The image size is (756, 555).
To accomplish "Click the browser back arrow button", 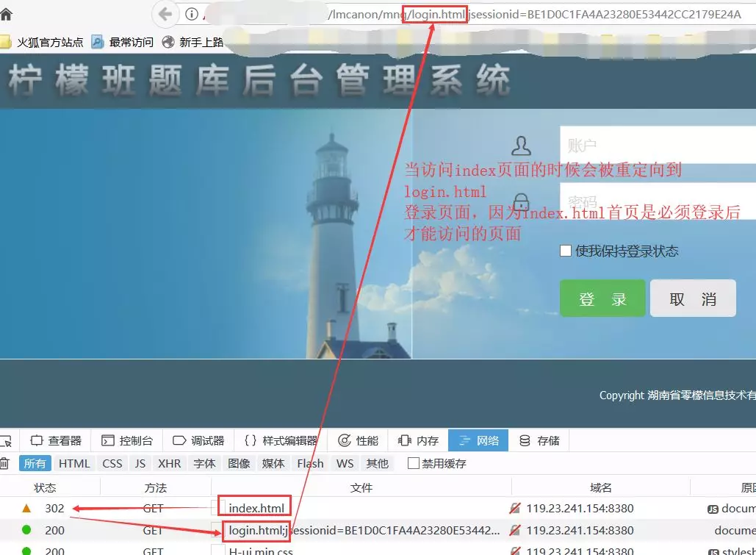I will point(166,14).
